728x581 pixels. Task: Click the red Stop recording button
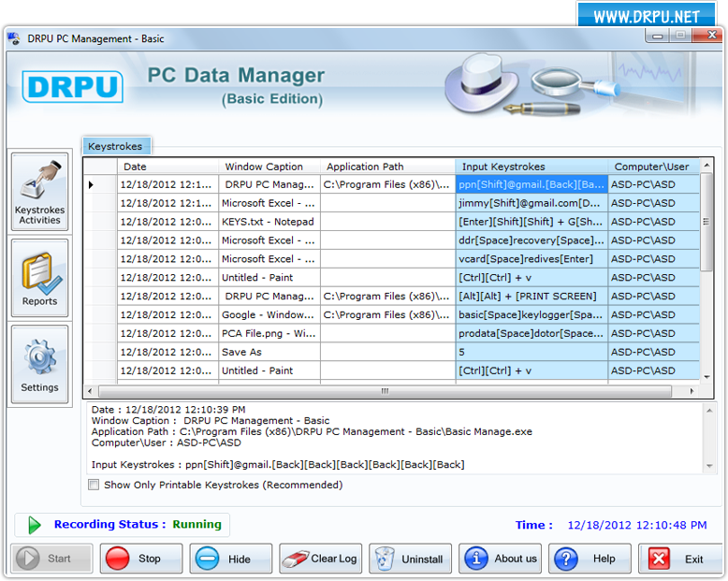141,559
